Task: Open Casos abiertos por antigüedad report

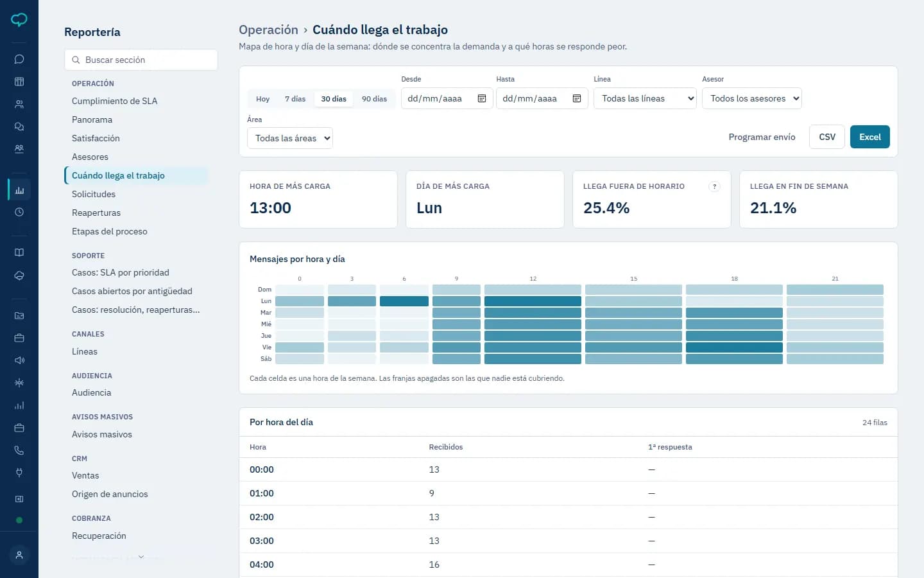Action: 132,291
